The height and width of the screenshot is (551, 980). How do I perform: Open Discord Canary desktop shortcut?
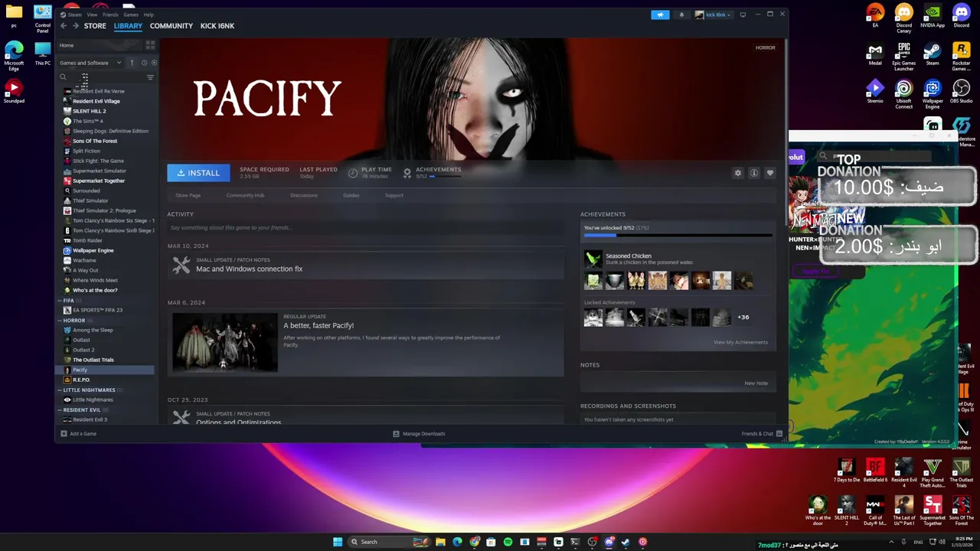904,17
